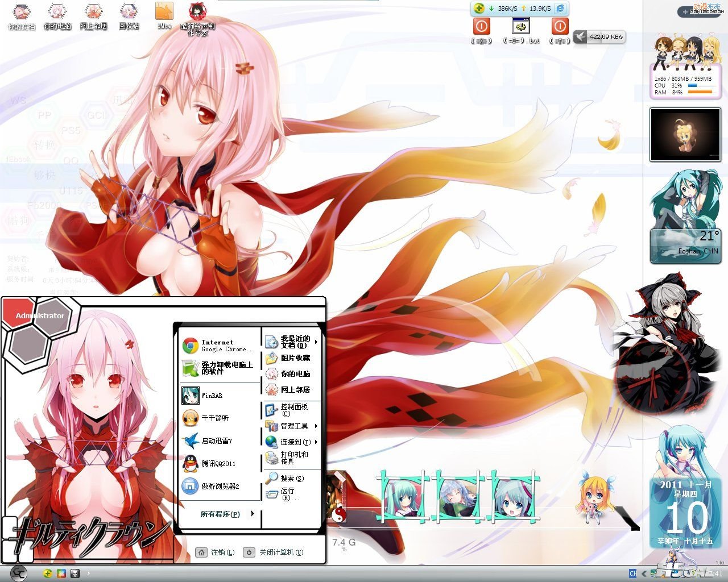The height and width of the screenshot is (582, 728).
Task: Launch WinRAR from the Start menu
Action: (x=210, y=395)
